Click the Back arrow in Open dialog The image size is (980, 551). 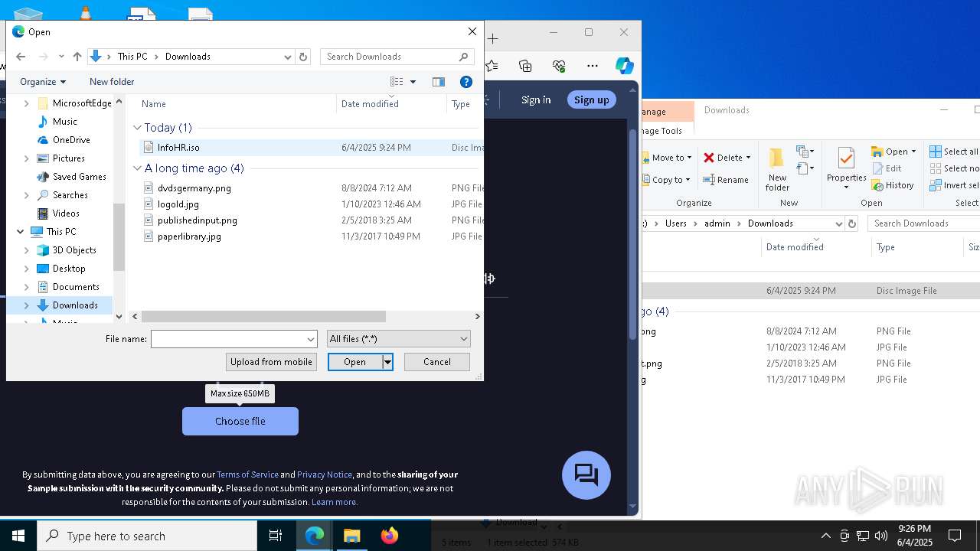(x=21, y=57)
